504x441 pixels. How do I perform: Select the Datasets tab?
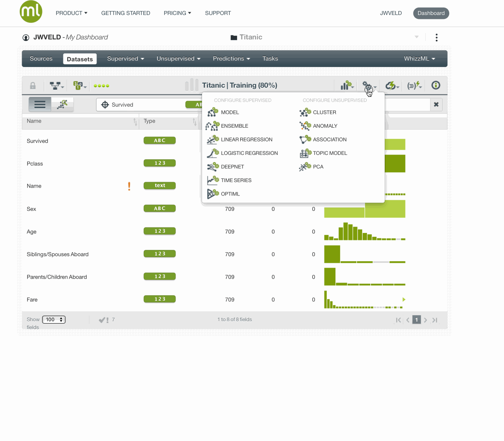pos(80,59)
